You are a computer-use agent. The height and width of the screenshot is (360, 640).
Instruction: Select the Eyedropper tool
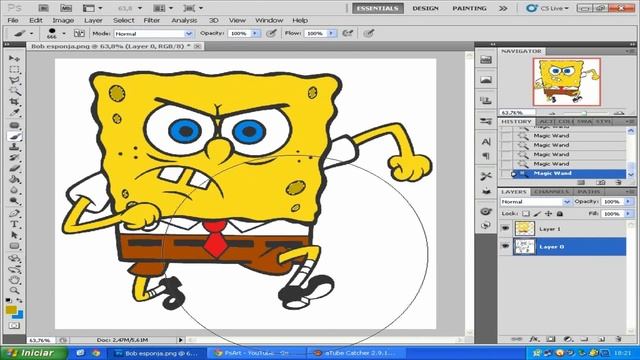[14, 113]
